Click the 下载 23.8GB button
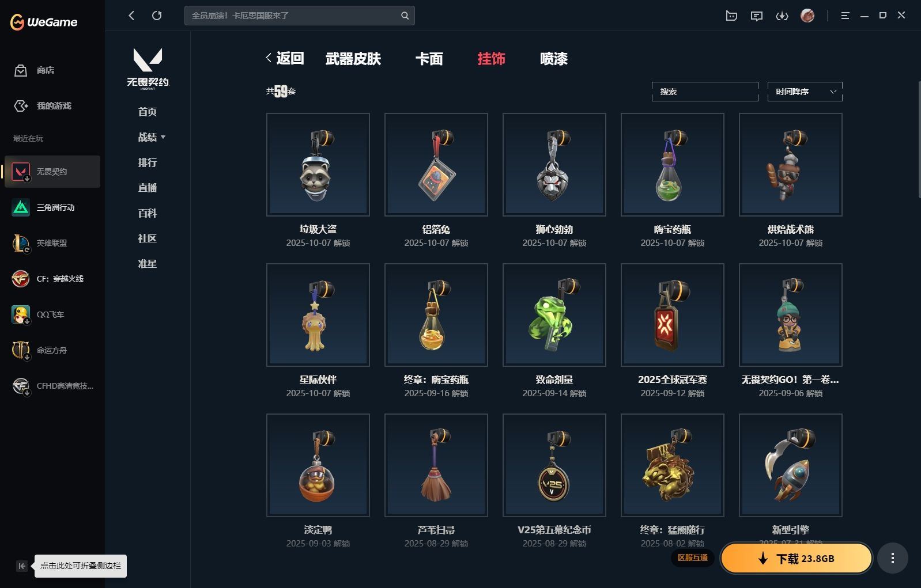This screenshot has height=588, width=921. (x=797, y=558)
